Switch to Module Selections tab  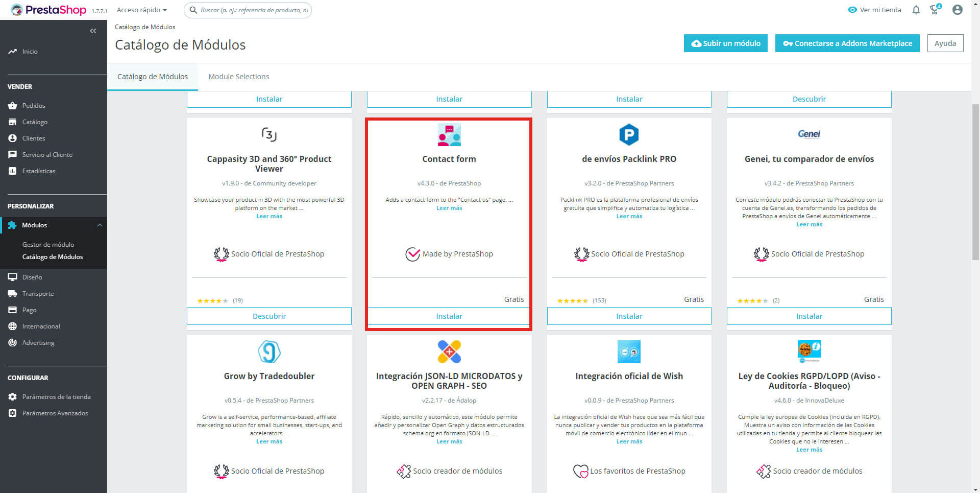(x=238, y=77)
